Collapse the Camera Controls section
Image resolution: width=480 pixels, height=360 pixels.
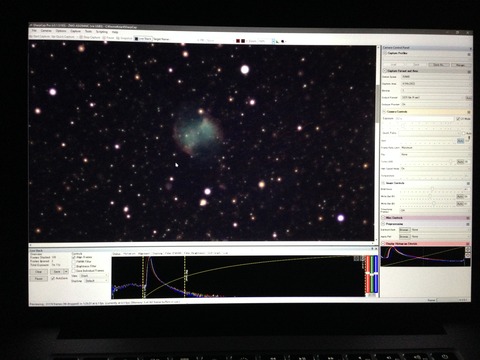pos(385,111)
